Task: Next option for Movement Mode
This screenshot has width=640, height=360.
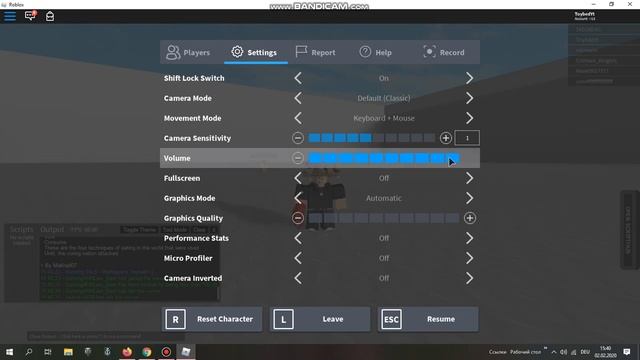Action: point(469,118)
